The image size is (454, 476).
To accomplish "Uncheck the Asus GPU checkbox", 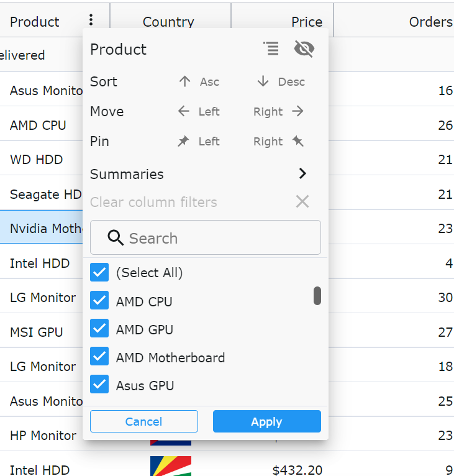I will pos(99,384).
